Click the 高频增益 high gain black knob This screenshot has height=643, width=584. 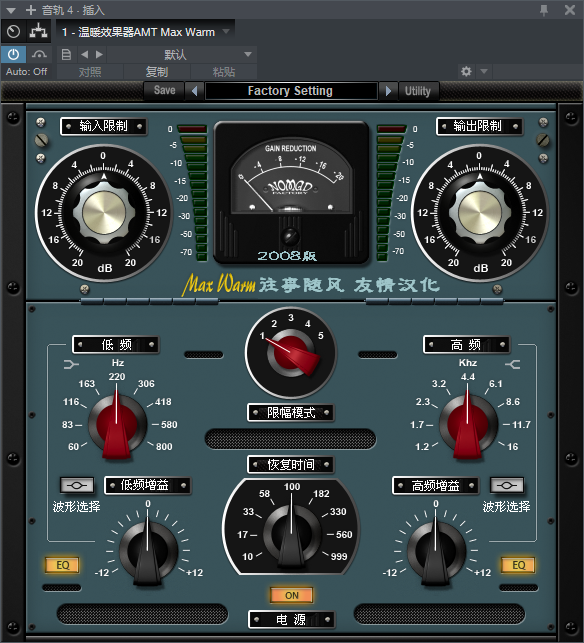coord(436,552)
